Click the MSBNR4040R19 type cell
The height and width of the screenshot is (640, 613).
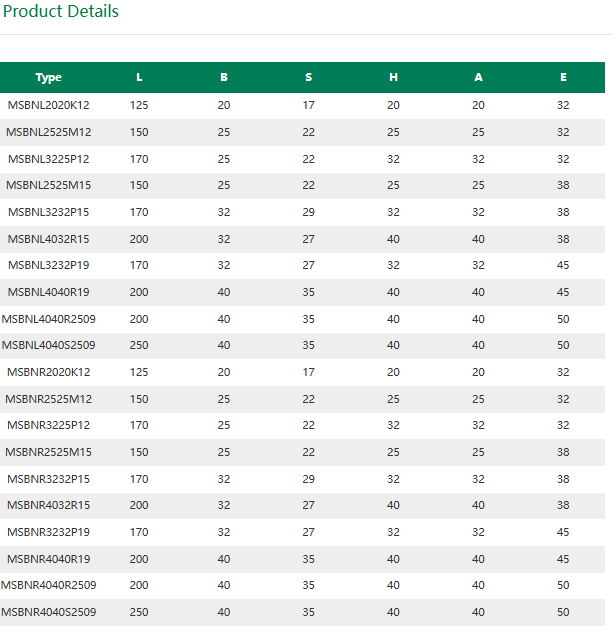pos(49,559)
